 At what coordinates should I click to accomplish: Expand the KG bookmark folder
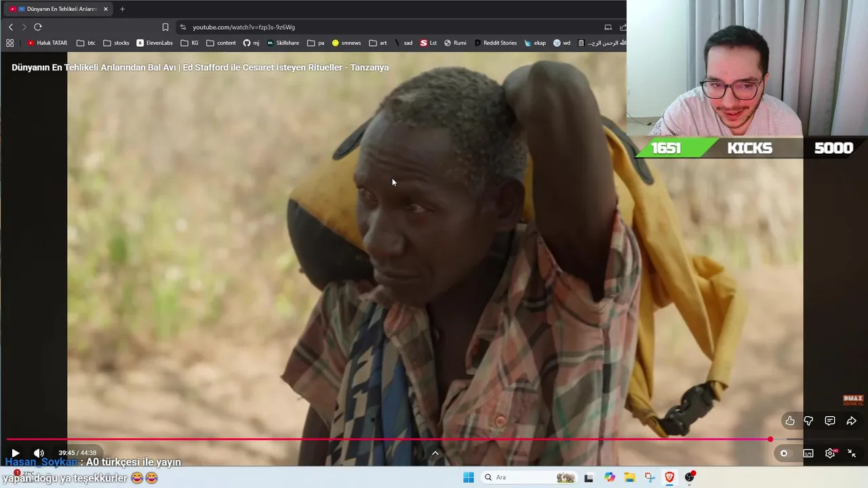[190, 43]
